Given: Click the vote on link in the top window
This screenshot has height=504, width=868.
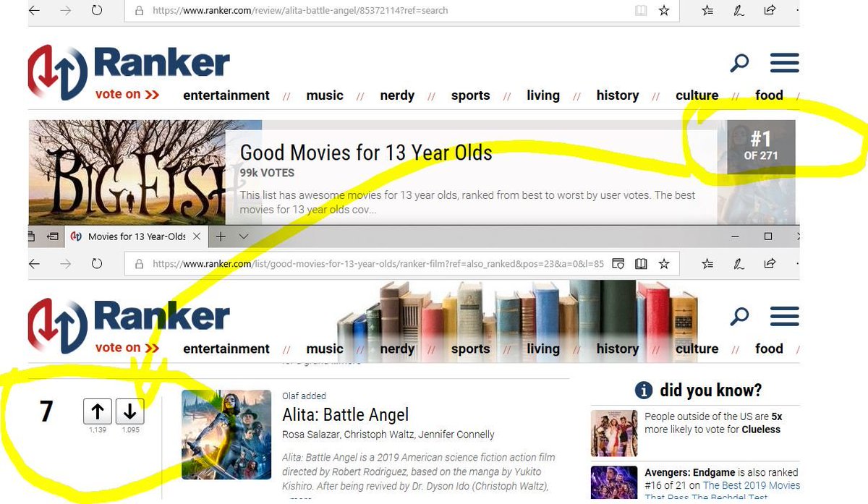Looking at the screenshot, I should coord(127,95).
